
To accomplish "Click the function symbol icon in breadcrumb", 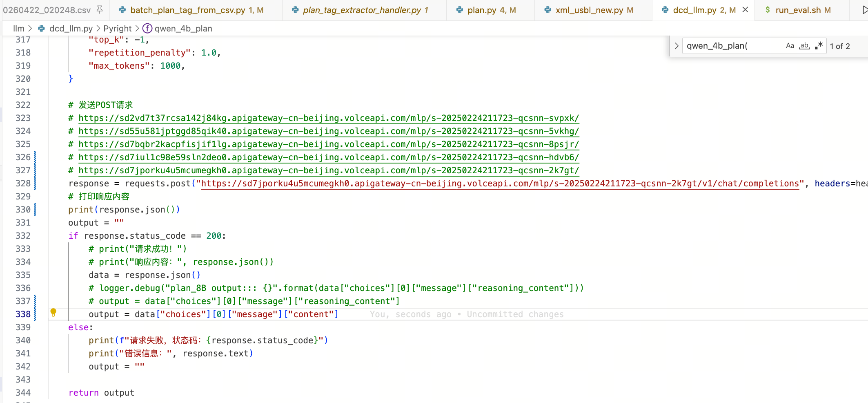I will pos(147,29).
